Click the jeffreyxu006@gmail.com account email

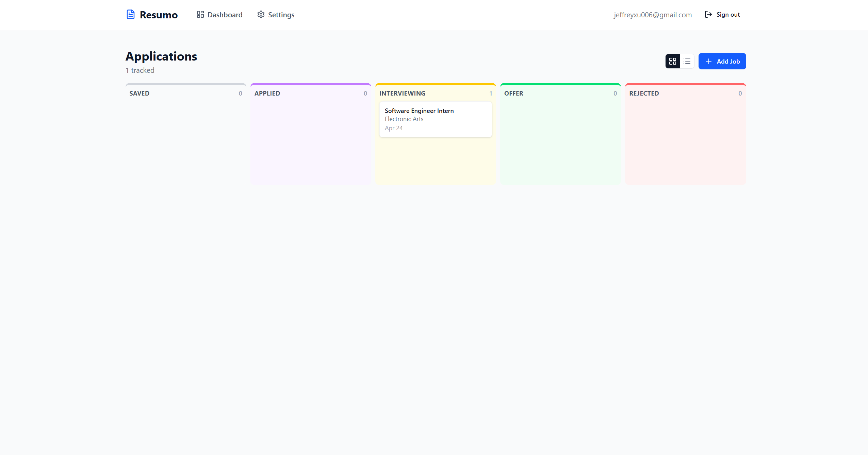point(653,15)
